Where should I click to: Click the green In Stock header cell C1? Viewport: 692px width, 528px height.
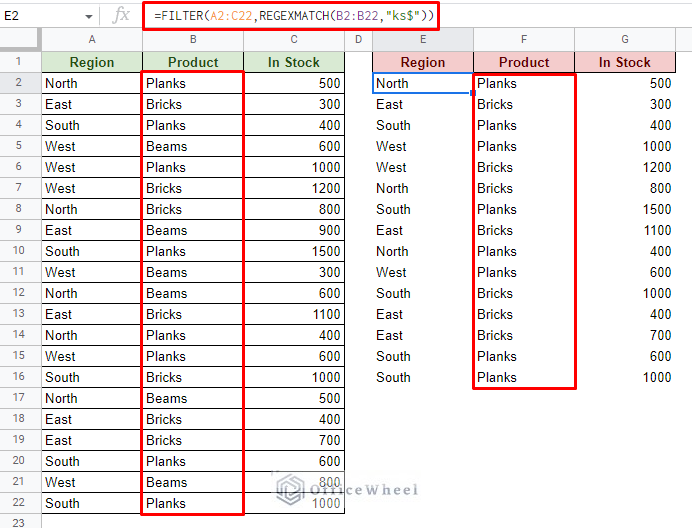tap(294, 62)
